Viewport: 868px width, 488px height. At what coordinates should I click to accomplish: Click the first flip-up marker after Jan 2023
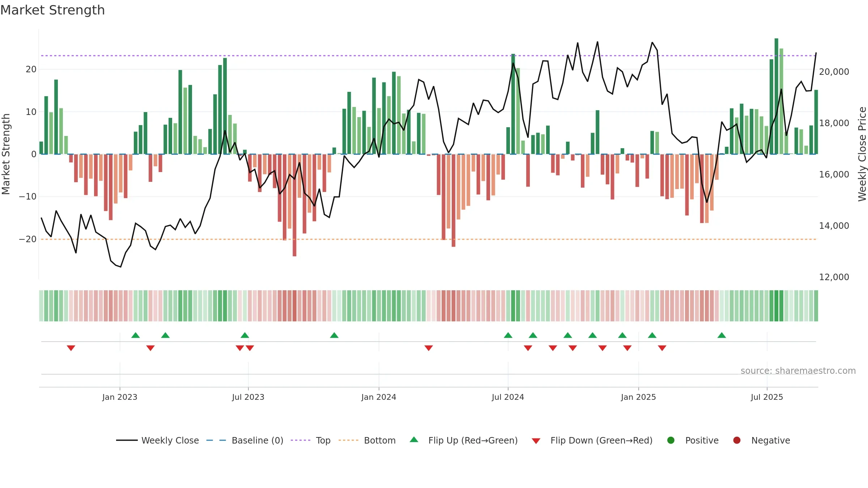(x=136, y=335)
